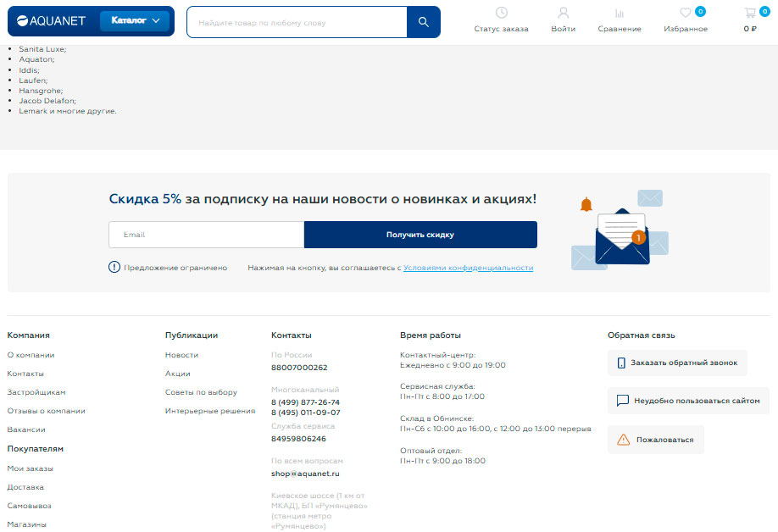Viewport: 778px width, 532px height.
Task: Click the Публикации footer heading
Action: pyautogui.click(x=192, y=335)
